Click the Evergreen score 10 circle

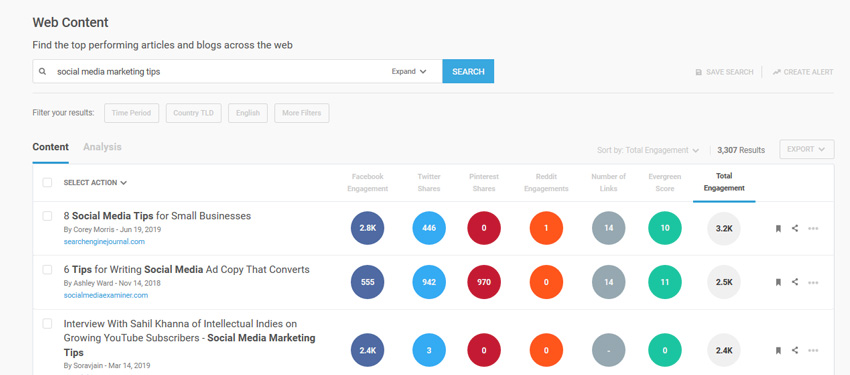pos(665,228)
